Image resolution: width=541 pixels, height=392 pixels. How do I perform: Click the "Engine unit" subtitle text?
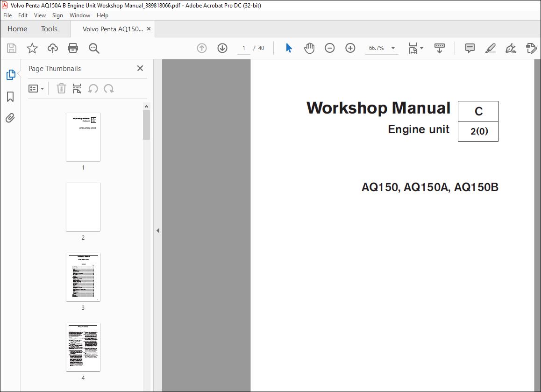419,129
